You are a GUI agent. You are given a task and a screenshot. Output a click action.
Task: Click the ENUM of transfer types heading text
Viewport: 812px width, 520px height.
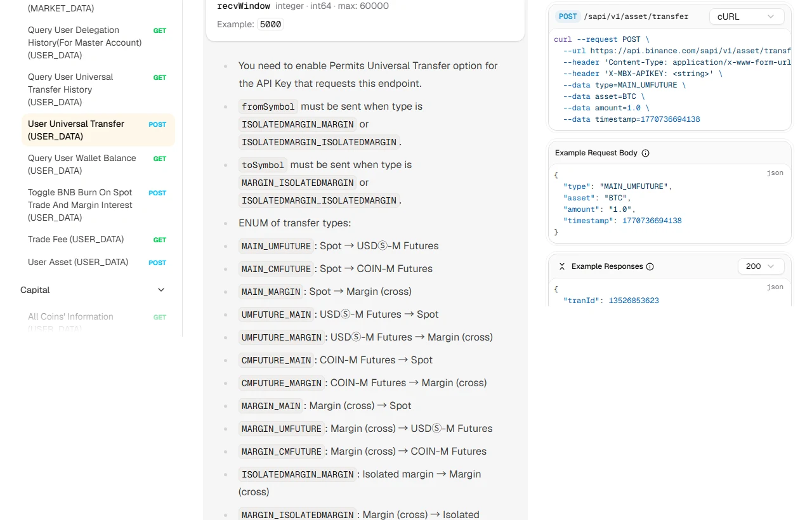point(294,223)
